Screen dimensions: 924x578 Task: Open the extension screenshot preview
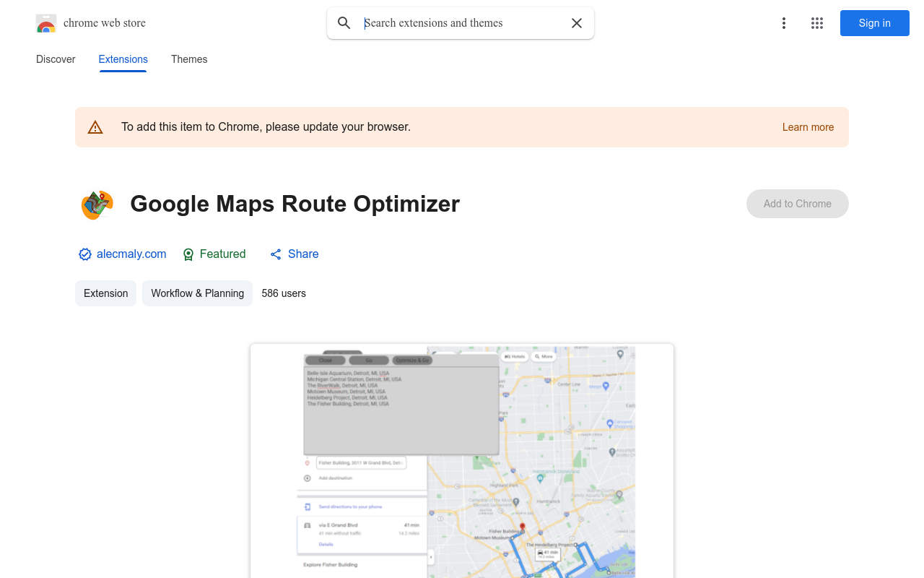[x=462, y=461]
